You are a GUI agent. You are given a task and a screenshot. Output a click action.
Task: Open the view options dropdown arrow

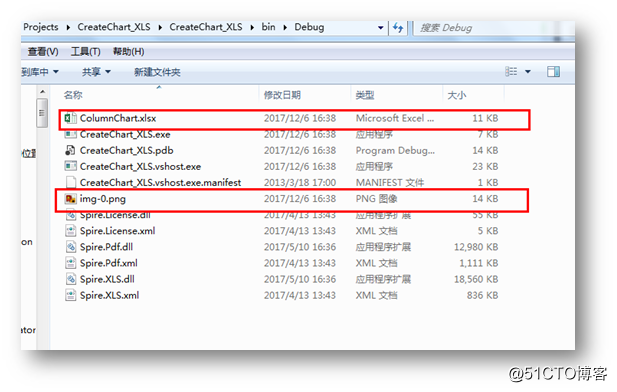[528, 72]
